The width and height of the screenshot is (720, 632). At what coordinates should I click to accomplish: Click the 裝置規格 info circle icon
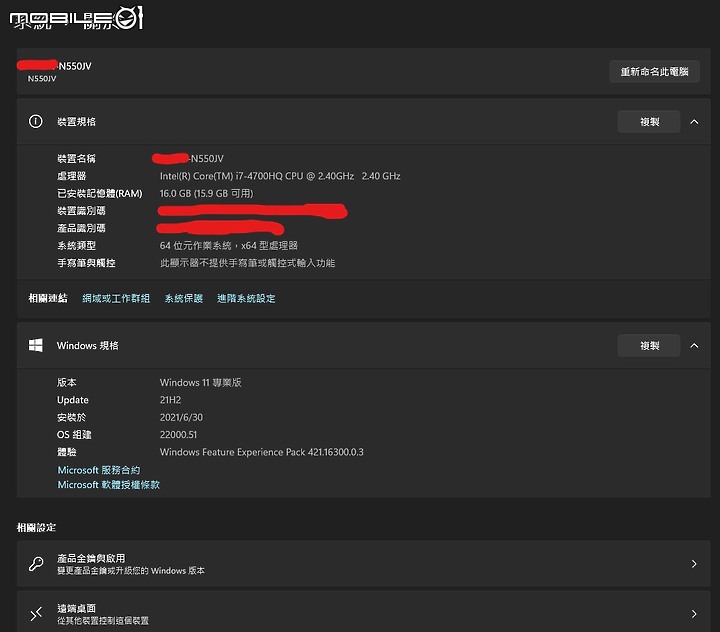pos(36,121)
